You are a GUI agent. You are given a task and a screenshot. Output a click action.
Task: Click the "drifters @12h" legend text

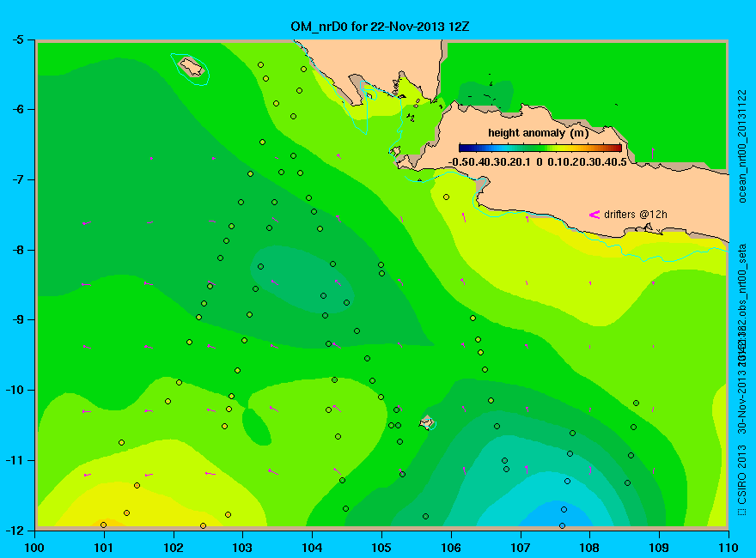[x=636, y=215]
